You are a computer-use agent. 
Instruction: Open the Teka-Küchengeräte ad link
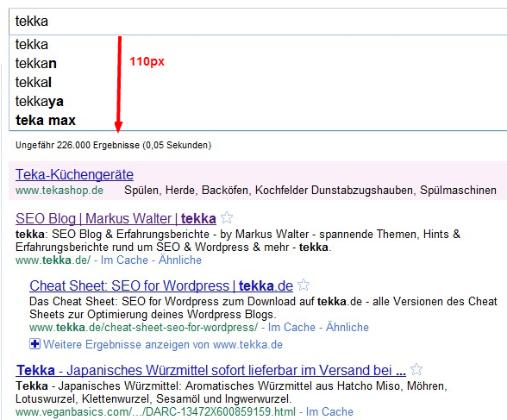click(x=74, y=174)
